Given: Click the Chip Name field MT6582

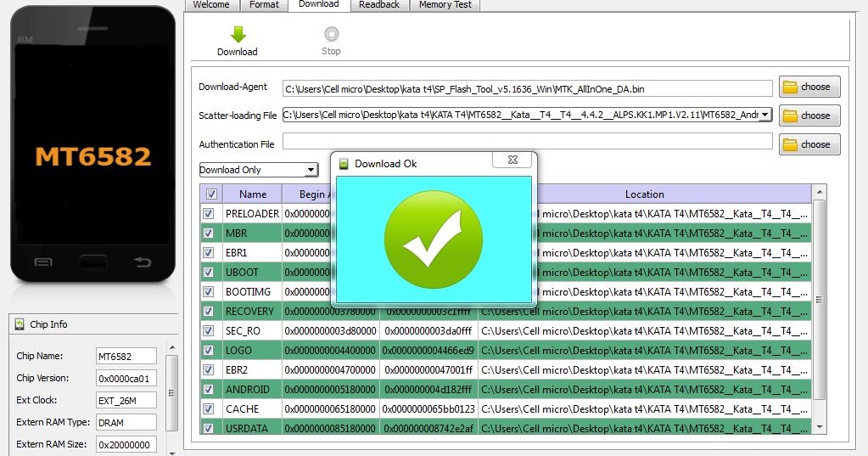Looking at the screenshot, I should click(126, 357).
